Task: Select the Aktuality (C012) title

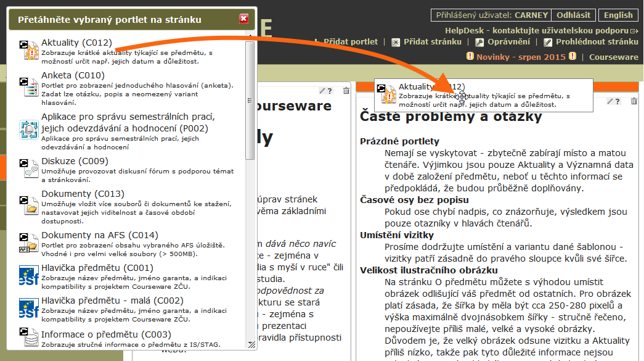Action: pos(76,43)
